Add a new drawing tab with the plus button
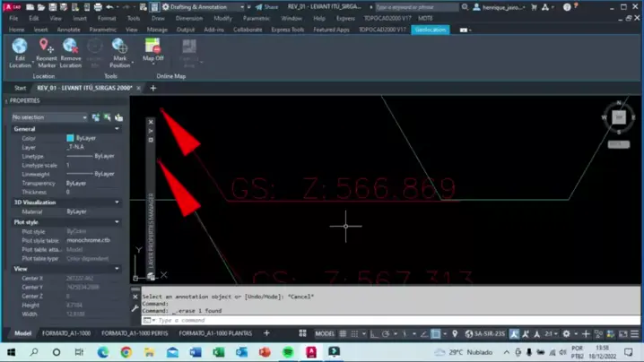This screenshot has width=644, height=362. [153, 88]
